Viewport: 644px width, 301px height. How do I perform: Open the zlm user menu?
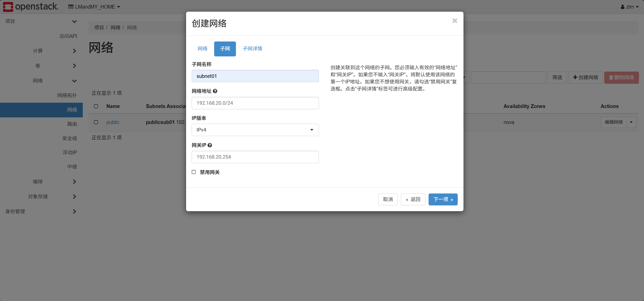(630, 7)
